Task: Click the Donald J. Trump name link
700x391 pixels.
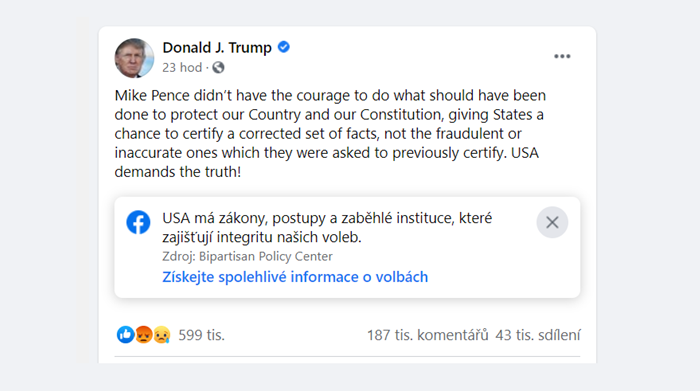Action: [217, 47]
